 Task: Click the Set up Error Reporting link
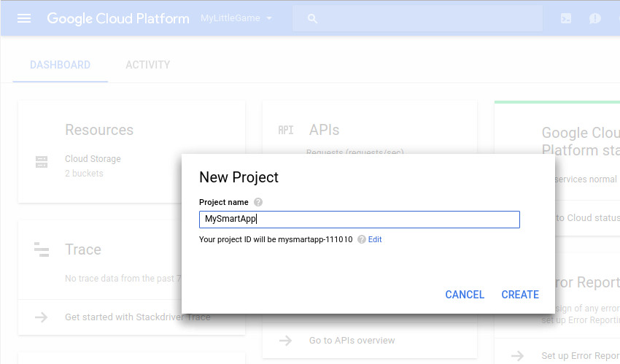(581, 356)
